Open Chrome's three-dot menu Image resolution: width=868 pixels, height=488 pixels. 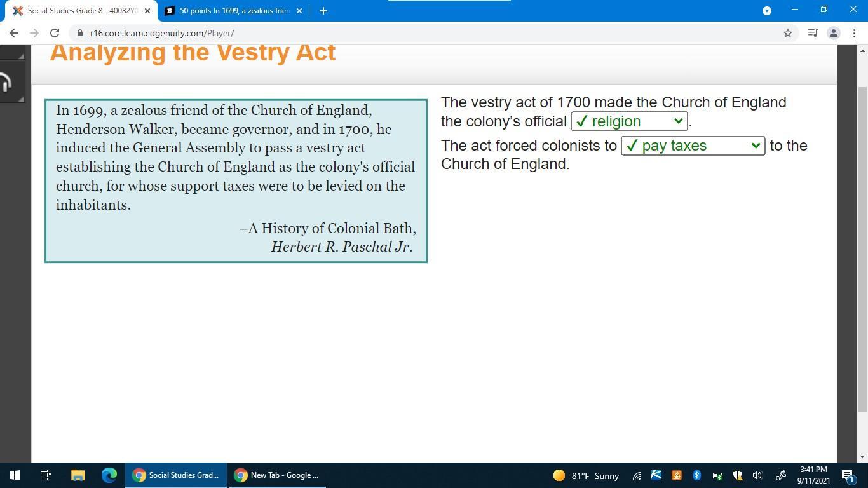pos(854,33)
